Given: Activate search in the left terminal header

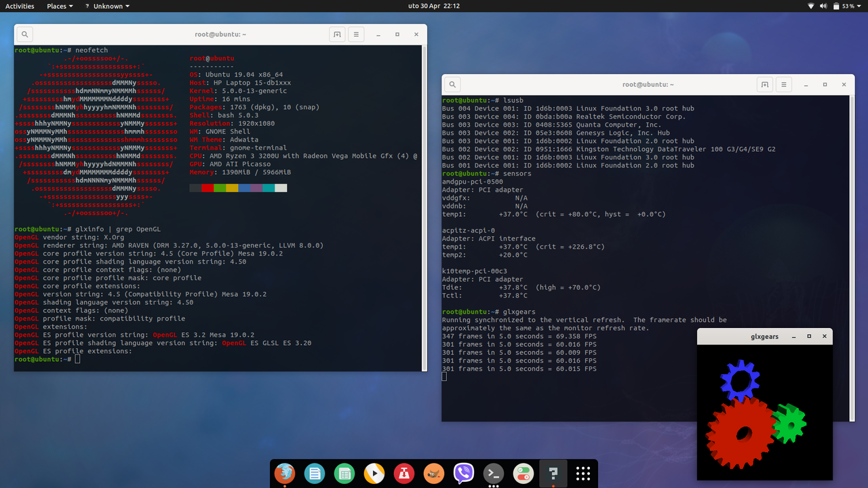Looking at the screenshot, I should [x=24, y=34].
